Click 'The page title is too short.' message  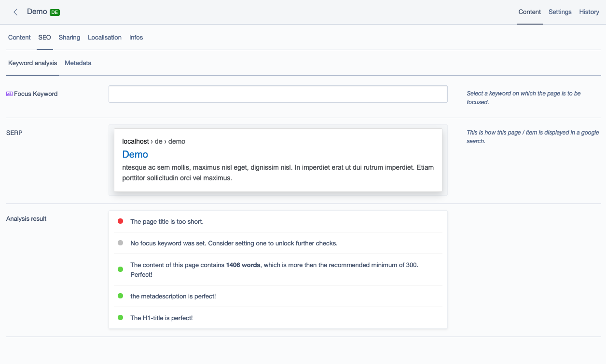click(x=167, y=221)
